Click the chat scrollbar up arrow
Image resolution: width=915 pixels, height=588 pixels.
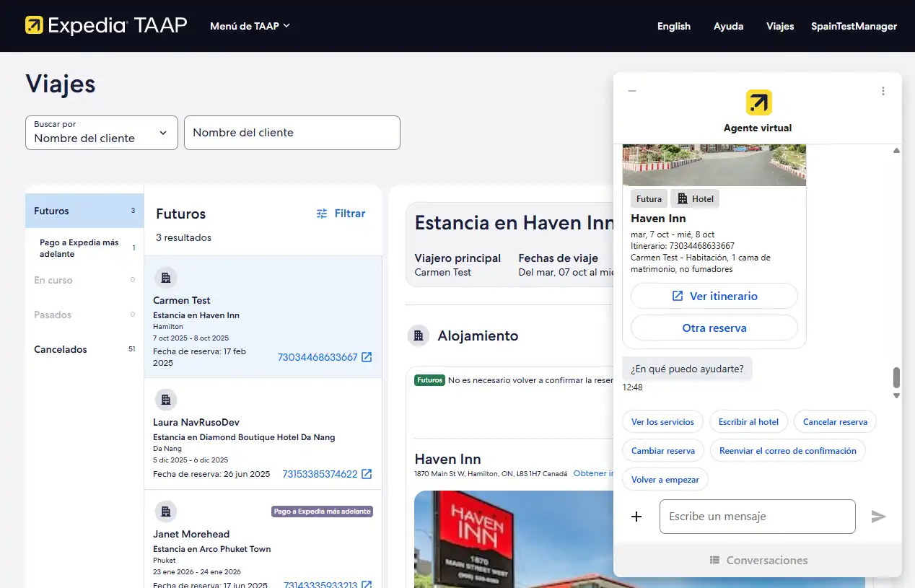point(897,151)
